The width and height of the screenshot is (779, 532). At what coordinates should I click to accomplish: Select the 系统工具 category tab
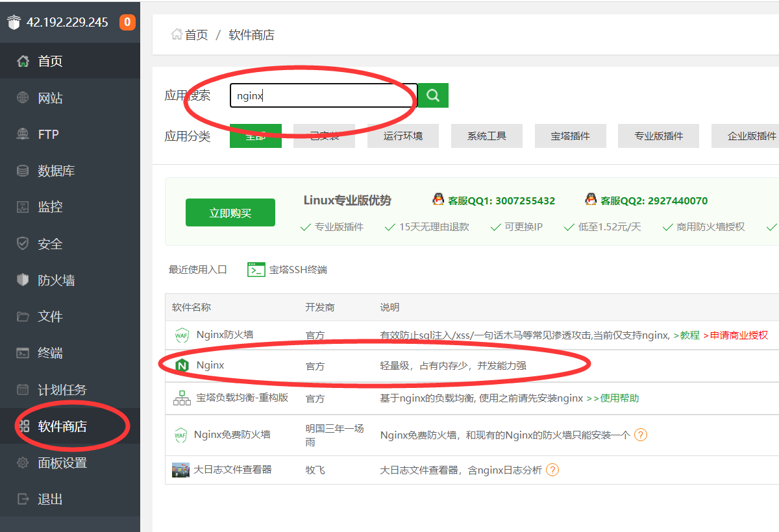[x=487, y=136]
